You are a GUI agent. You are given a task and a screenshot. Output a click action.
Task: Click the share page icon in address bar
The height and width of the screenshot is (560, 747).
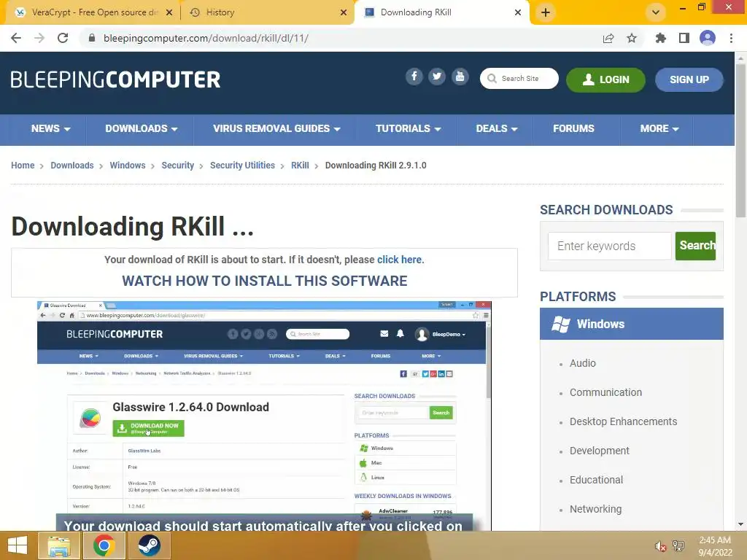(608, 38)
